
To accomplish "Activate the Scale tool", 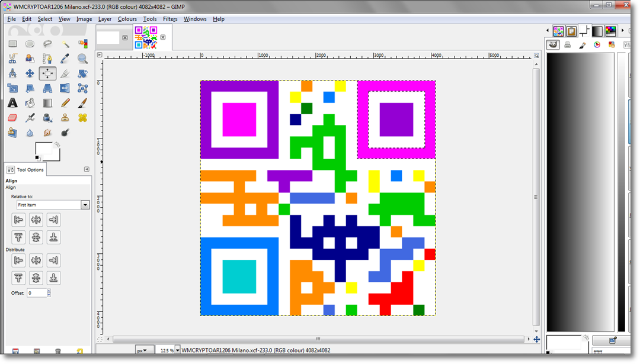I will [x=12, y=88].
